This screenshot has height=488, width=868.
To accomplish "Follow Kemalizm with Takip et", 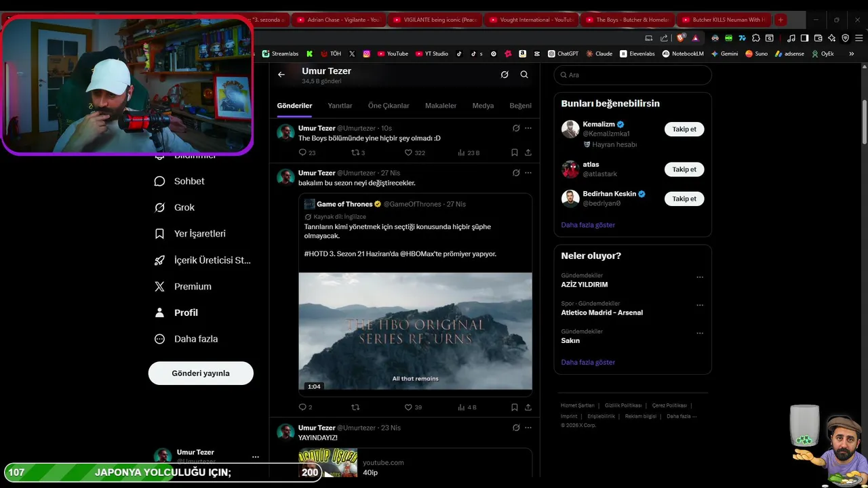I will tap(684, 129).
